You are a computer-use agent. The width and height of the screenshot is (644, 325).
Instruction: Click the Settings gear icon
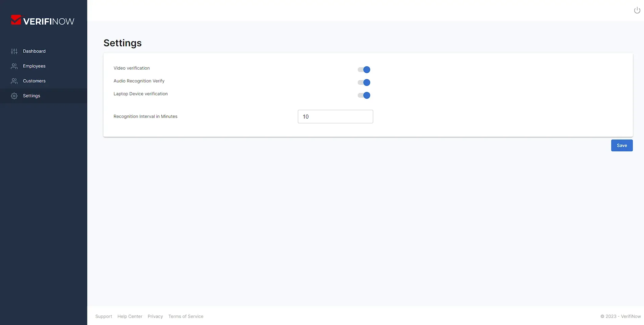[x=14, y=96]
